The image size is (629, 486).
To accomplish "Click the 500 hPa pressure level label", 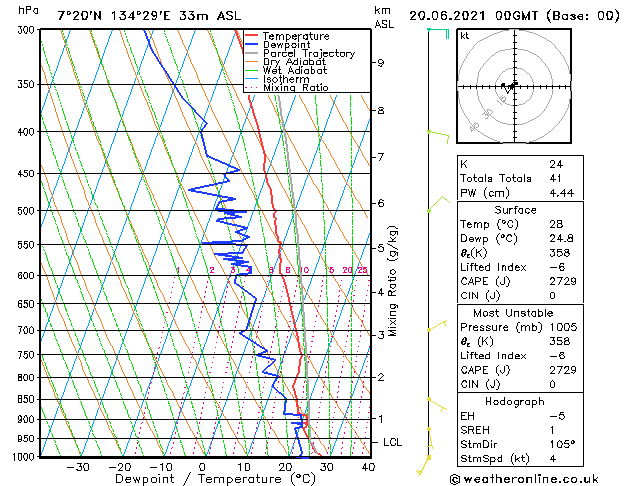I will tap(26, 211).
